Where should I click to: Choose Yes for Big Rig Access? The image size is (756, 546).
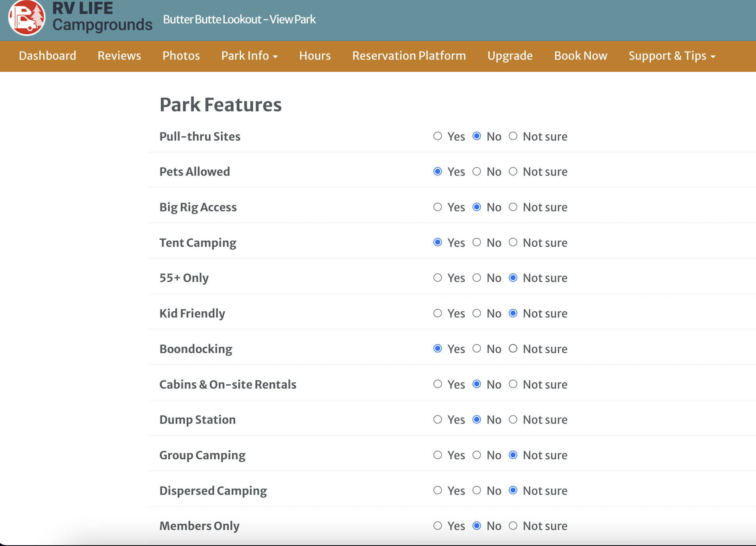[x=438, y=207]
